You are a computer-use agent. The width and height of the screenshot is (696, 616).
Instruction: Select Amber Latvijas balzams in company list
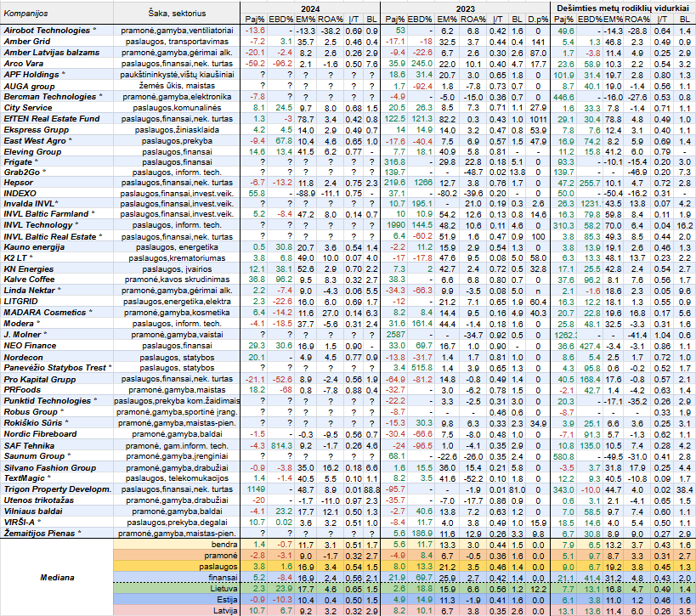[52, 53]
